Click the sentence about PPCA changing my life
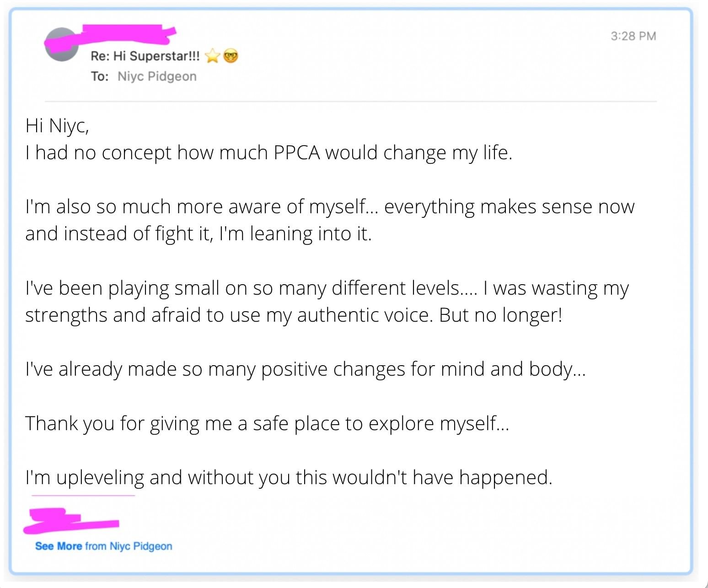 point(268,152)
